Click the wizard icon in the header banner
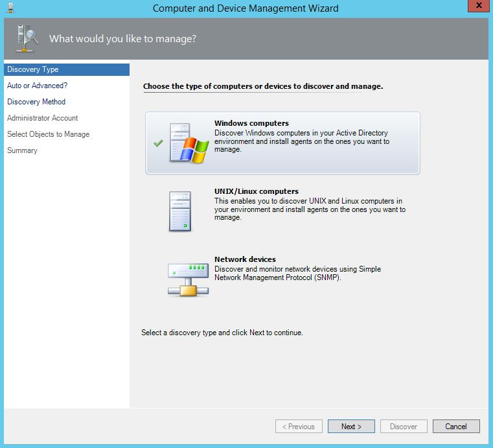493x448 pixels. coord(26,39)
